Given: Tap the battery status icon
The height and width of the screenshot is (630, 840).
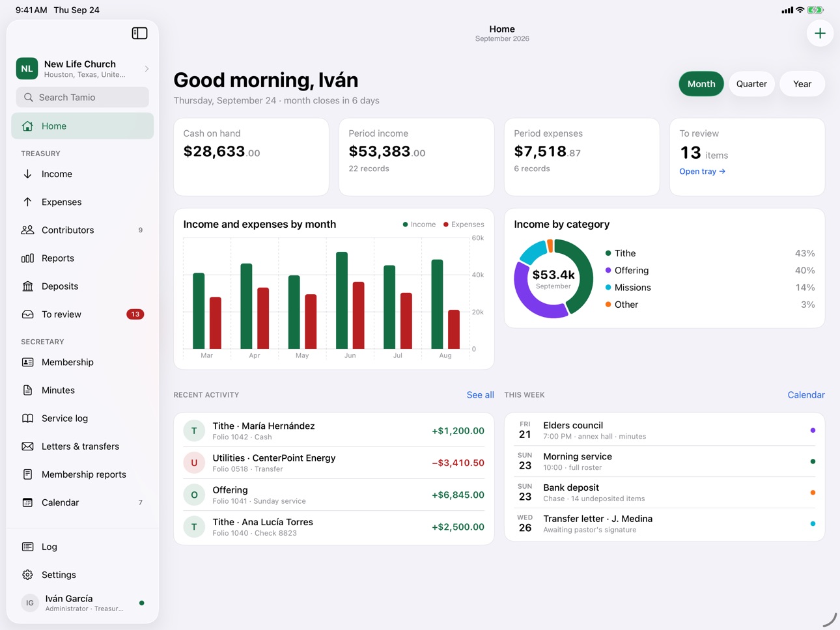Looking at the screenshot, I should [x=815, y=10].
